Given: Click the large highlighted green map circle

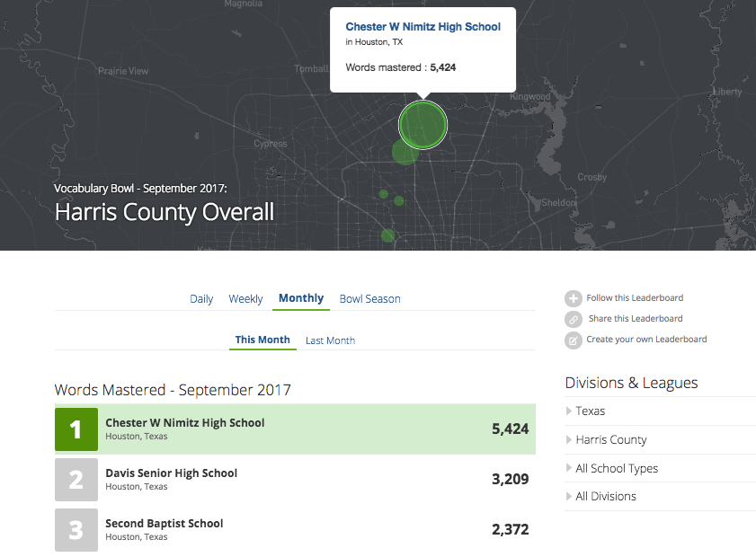Looking at the screenshot, I should point(422,125).
